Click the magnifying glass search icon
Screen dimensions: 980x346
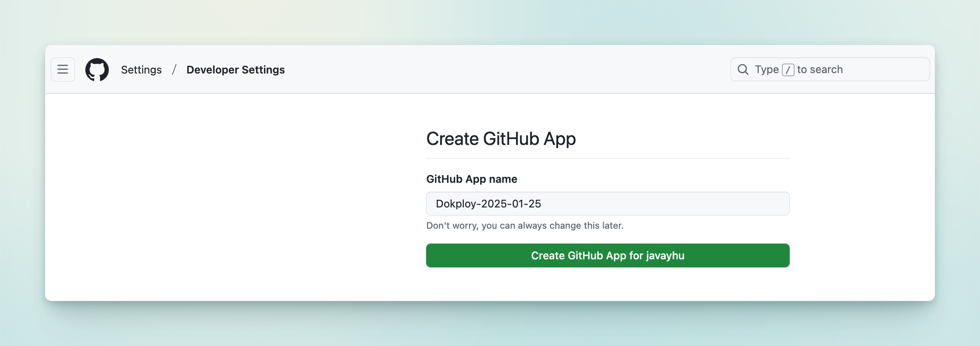click(743, 69)
